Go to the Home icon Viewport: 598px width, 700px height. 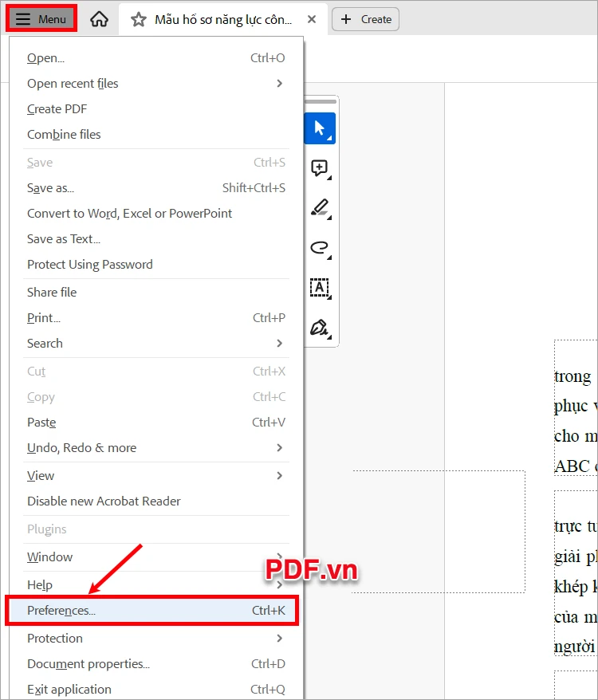(99, 19)
